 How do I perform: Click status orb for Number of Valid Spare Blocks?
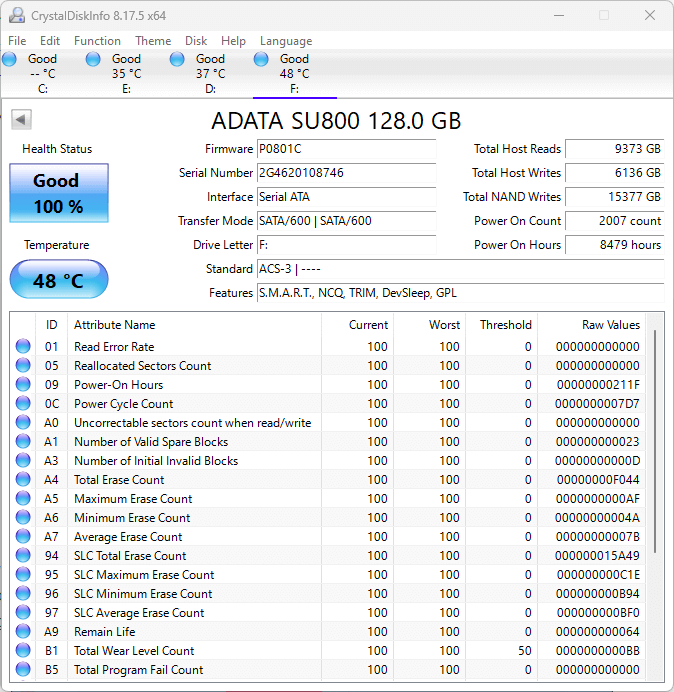coord(23,441)
